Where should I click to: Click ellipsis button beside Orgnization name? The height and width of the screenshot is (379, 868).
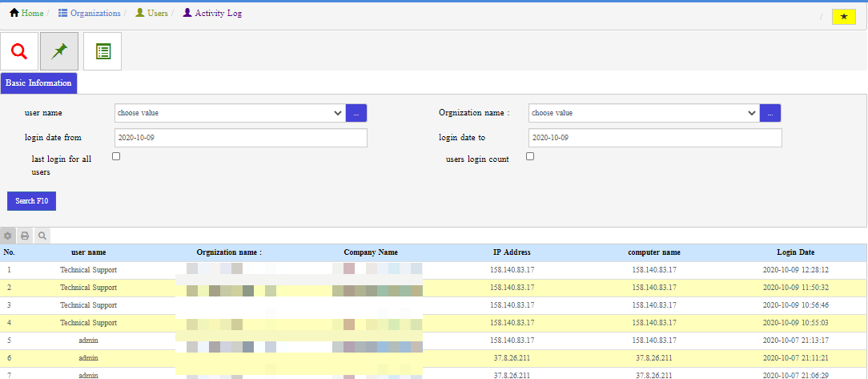click(770, 113)
